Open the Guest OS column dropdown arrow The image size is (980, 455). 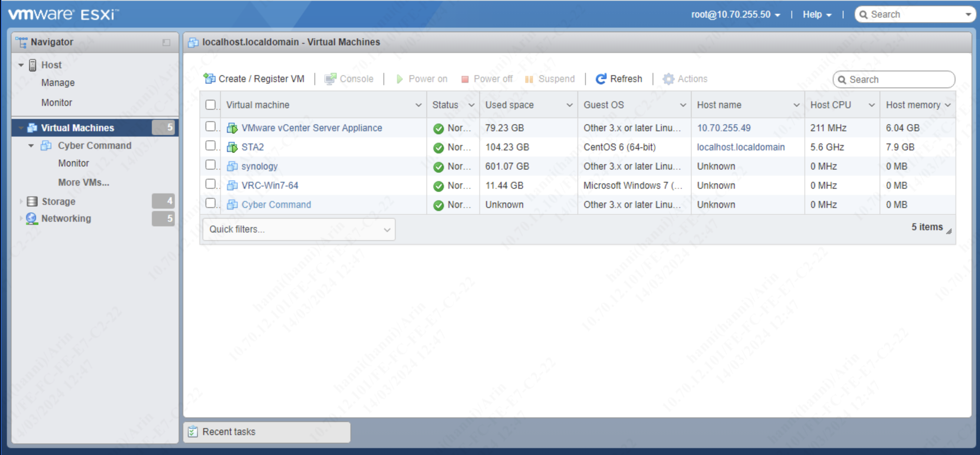tap(683, 104)
